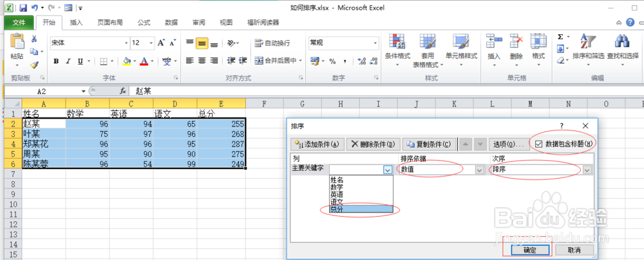The height and width of the screenshot is (260, 644).
Task: Align text to the right
Action: click(x=214, y=61)
